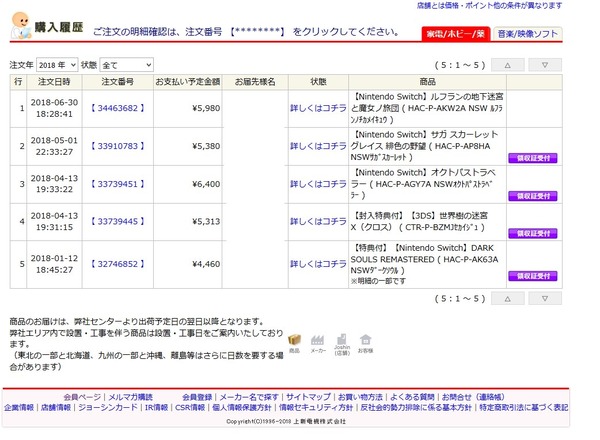
Task: Open the サイトマップ footer link
Action: (308, 397)
